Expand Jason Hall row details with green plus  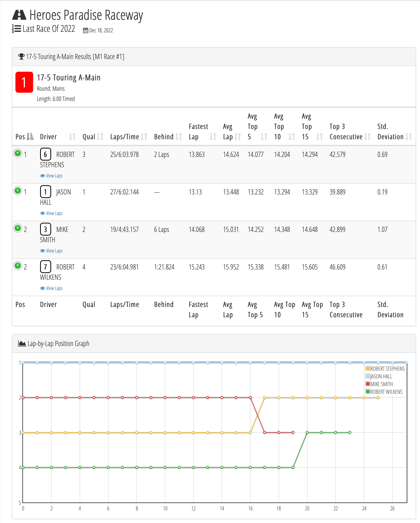[18, 191]
